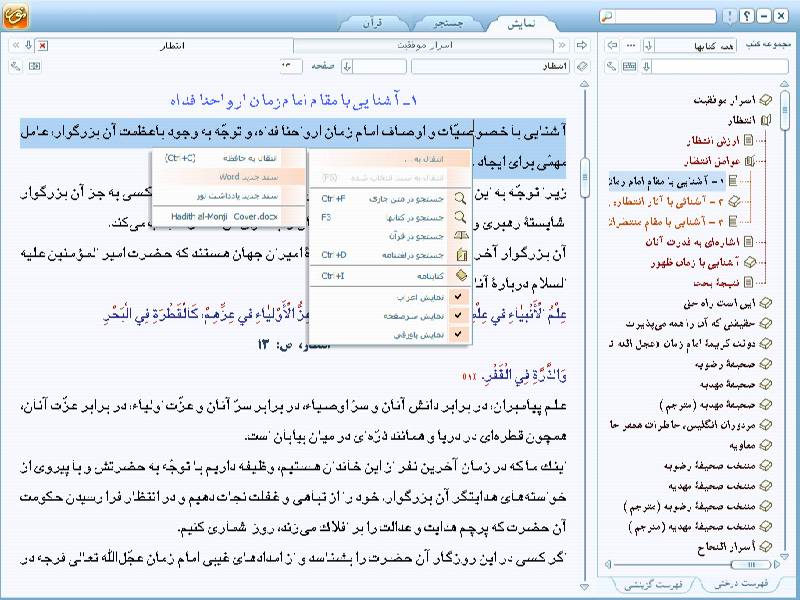Click the back arrow button in the book collection panel
This screenshot has width=800, height=600.
[612, 45]
